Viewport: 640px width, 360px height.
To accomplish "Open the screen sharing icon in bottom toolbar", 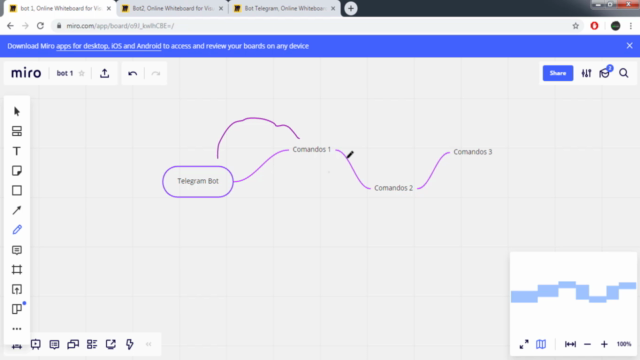I will [x=73, y=344].
